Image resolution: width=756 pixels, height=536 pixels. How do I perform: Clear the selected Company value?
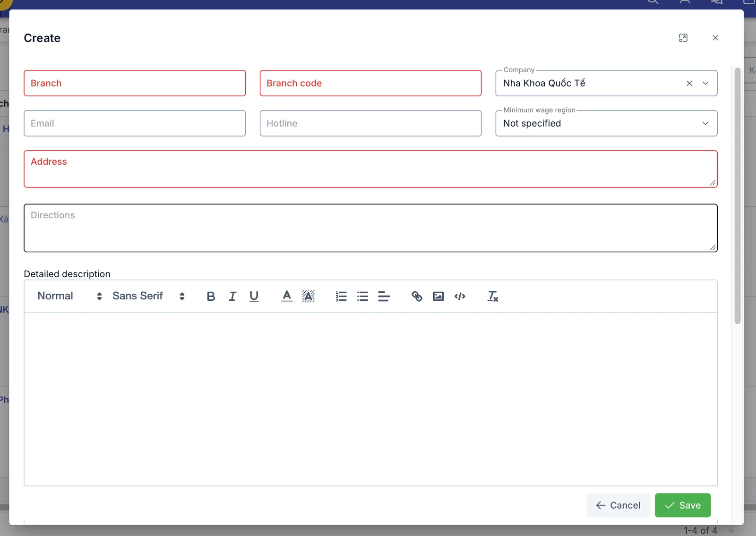689,83
